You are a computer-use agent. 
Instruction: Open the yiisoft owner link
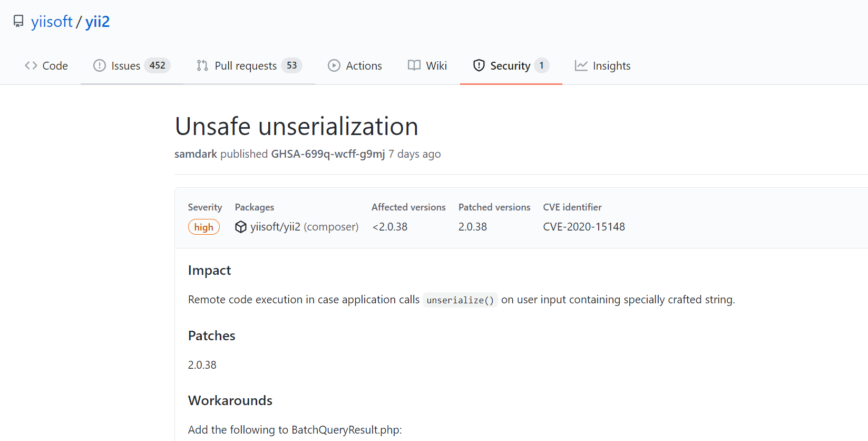point(52,22)
